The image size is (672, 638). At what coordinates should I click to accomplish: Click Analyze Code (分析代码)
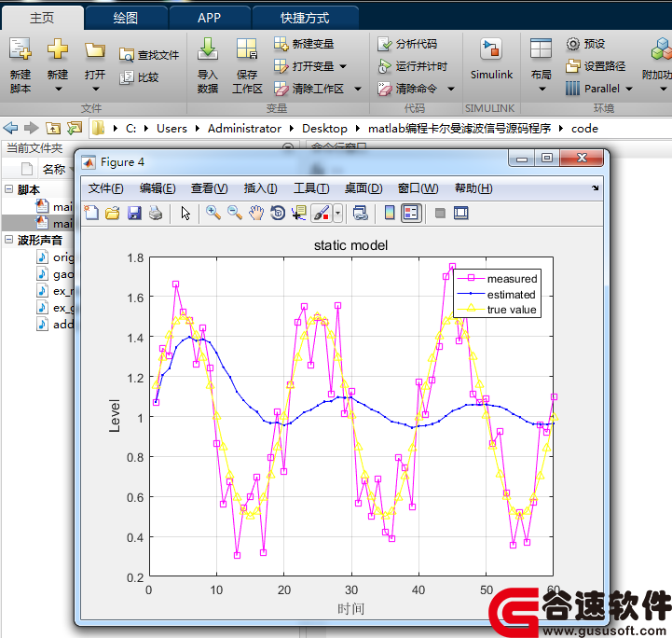click(x=407, y=43)
